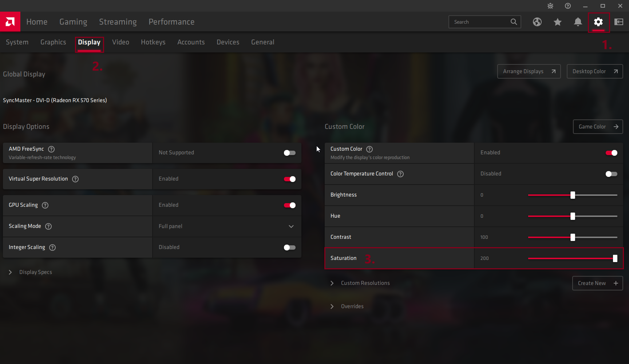Open the General settings tab
The width and height of the screenshot is (629, 364).
tap(263, 42)
